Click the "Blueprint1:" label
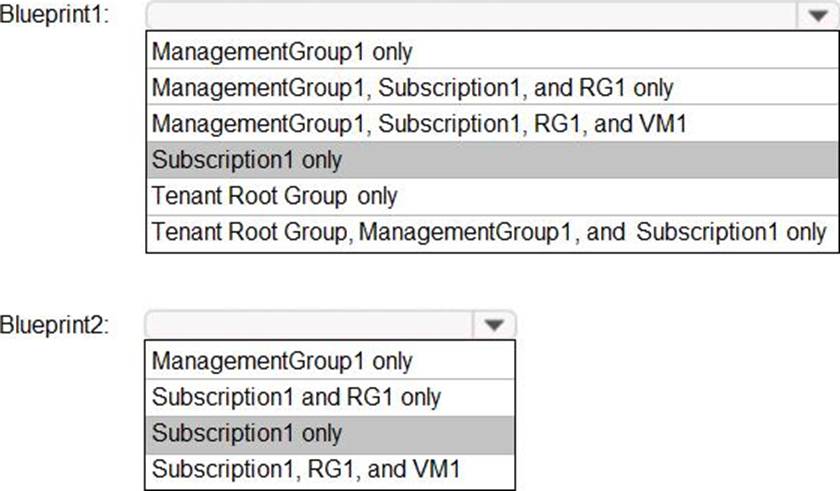This screenshot has width=840, height=491. click(56, 17)
